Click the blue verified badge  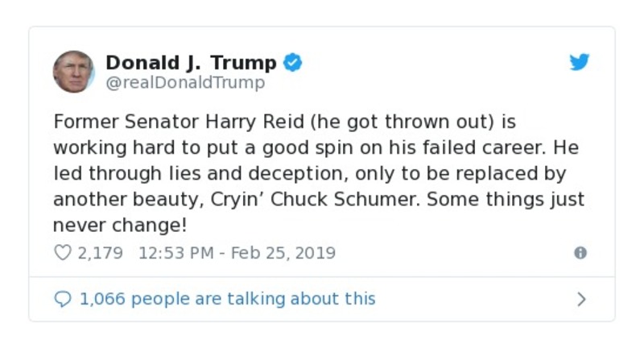[293, 62]
